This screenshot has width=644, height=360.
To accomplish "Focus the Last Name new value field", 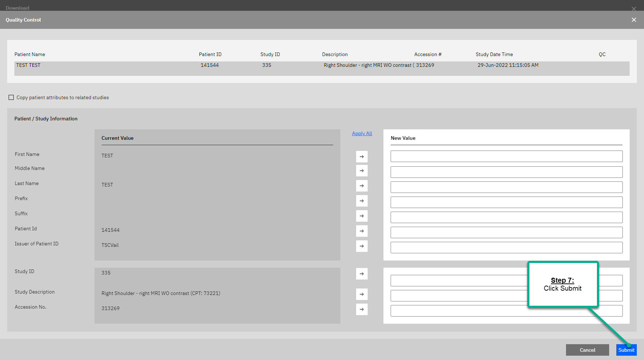I will point(506,187).
